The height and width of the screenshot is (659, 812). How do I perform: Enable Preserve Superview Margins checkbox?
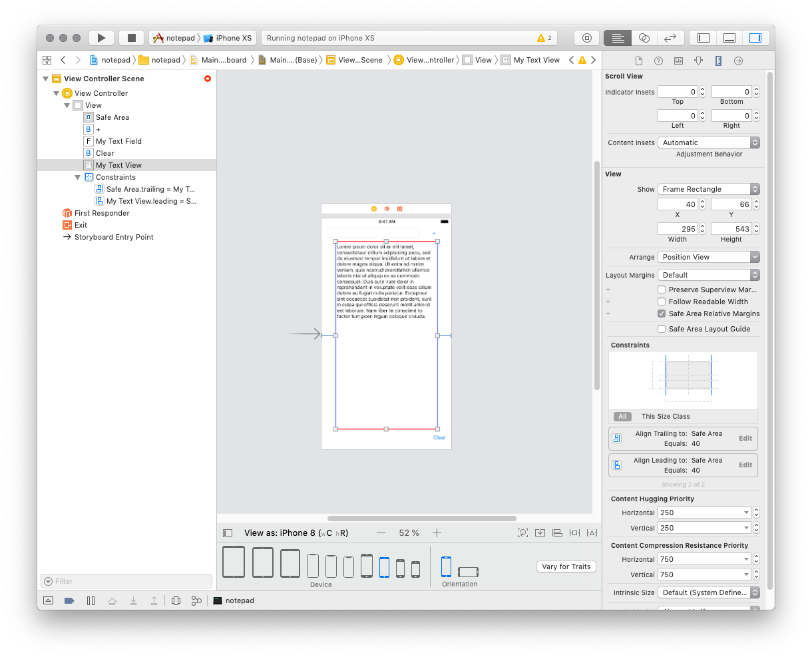pyautogui.click(x=662, y=290)
